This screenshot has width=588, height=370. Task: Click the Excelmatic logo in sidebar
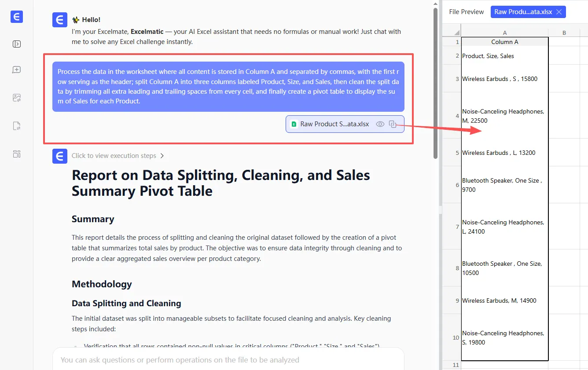tap(17, 17)
